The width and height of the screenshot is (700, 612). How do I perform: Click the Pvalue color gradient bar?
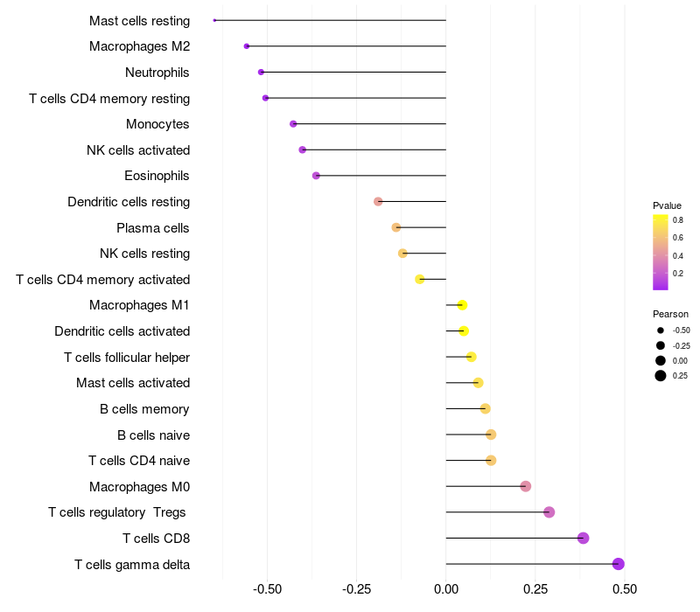(x=661, y=253)
